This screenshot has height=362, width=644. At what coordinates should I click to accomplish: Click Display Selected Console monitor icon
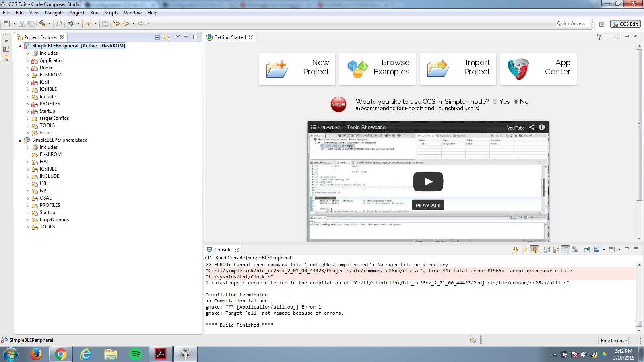[597, 249]
